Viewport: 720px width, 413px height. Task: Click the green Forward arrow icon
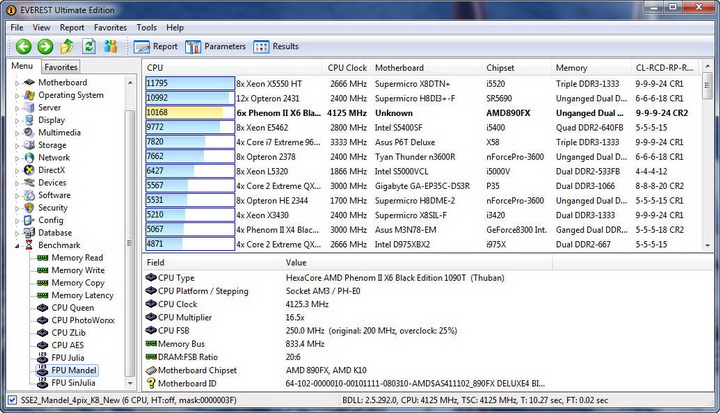45,46
